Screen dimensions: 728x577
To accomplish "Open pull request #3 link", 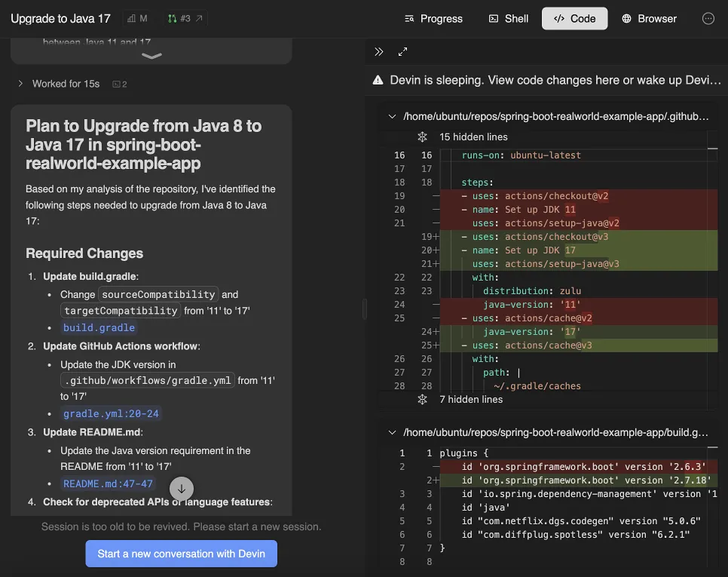I will coord(185,19).
